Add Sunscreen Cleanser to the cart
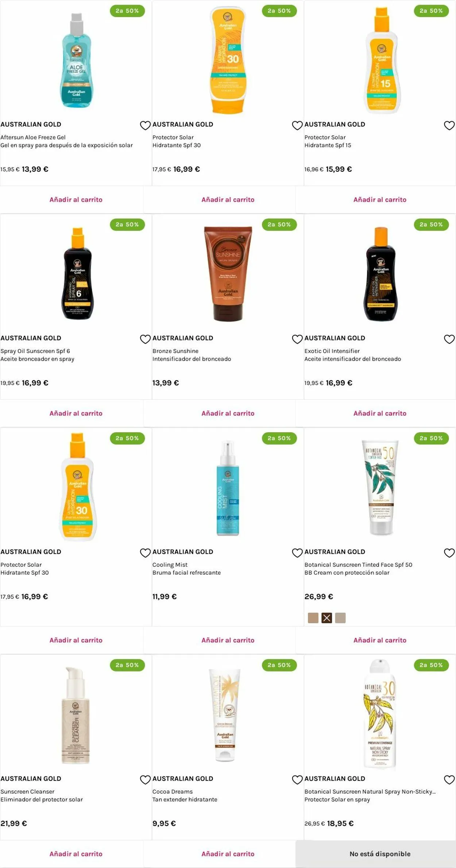Image resolution: width=456 pixels, height=868 pixels. pyautogui.click(x=76, y=854)
